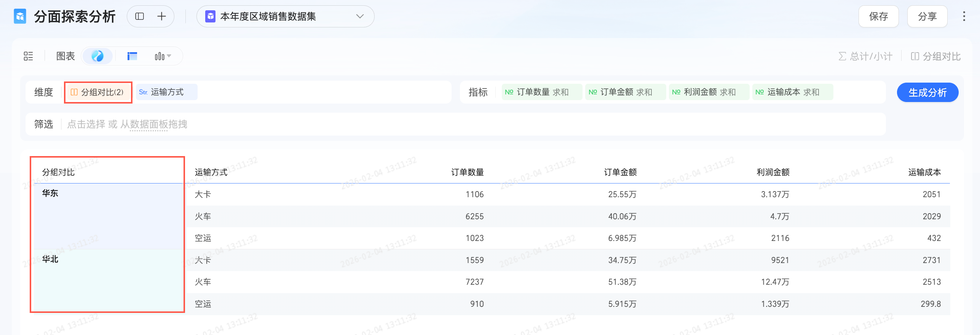
Task: Select the 华东 group cell
Action: pos(109,216)
